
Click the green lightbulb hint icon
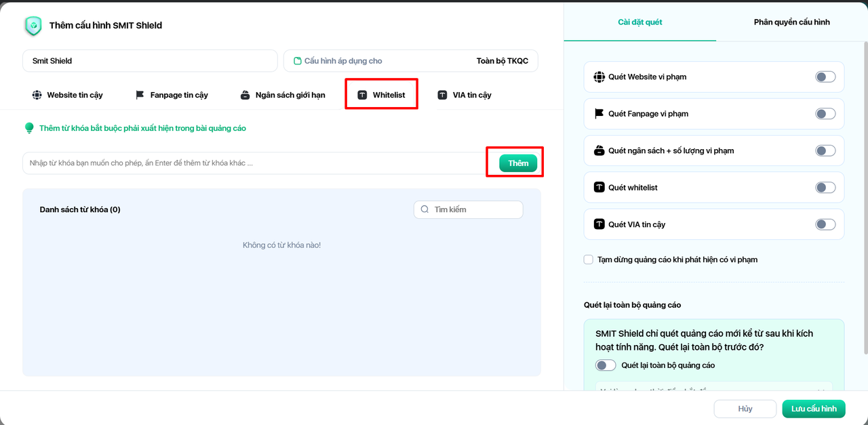click(x=29, y=128)
